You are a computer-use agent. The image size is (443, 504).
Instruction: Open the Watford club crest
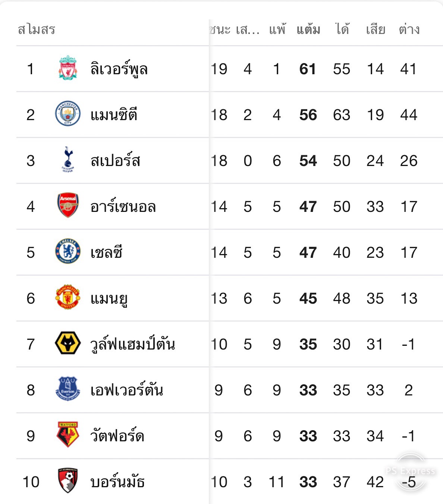pos(68,435)
